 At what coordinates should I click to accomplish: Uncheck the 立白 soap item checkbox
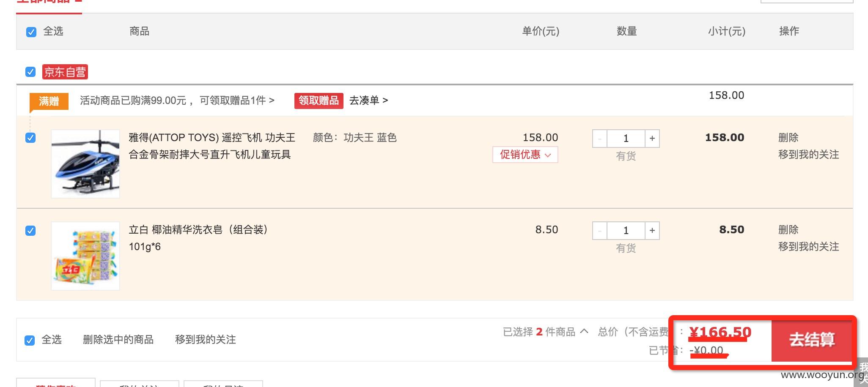(30, 231)
